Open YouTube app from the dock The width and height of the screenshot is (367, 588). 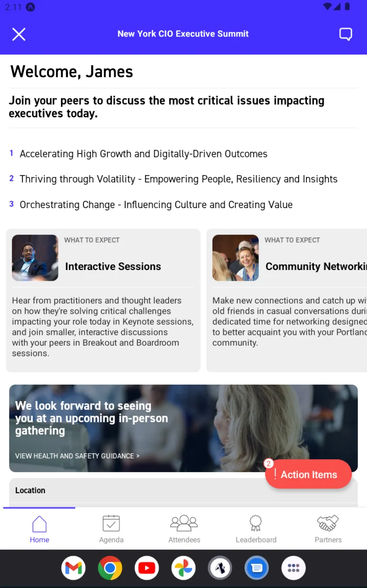coord(147,568)
